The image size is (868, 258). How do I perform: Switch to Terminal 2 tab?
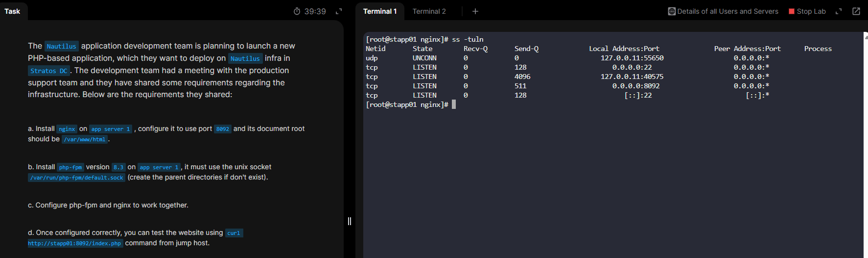[429, 11]
